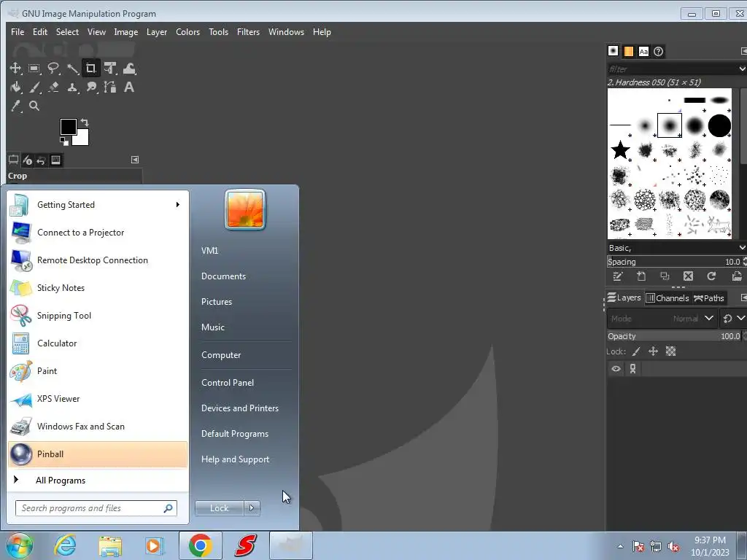Image resolution: width=747 pixels, height=560 pixels.
Task: Expand All Programs in Start menu
Action: click(61, 481)
